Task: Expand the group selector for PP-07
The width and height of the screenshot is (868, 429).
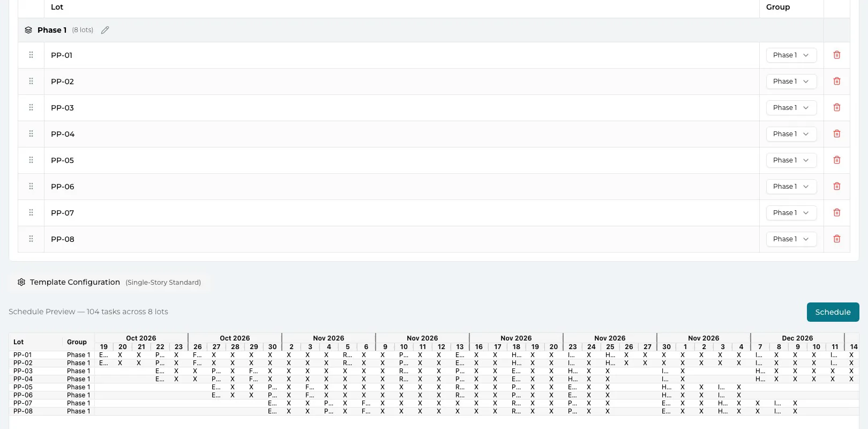Action: (791, 213)
